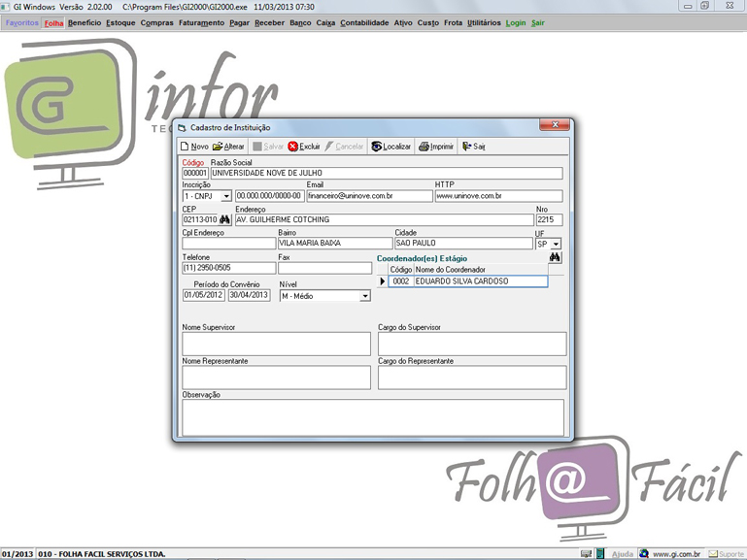Click the grayed Salvar save button

pos(268,147)
